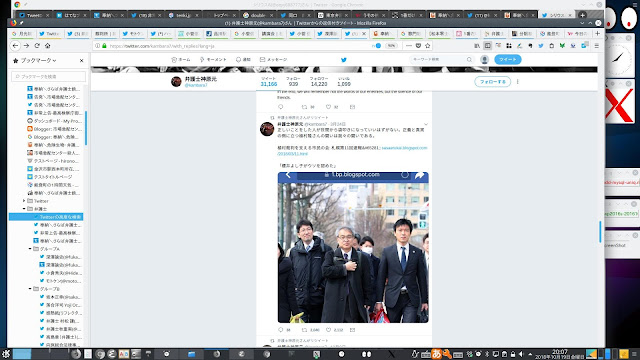The height and width of the screenshot is (360, 640).
Task: Bookmark this page with star icon
Action: [x=428, y=46]
